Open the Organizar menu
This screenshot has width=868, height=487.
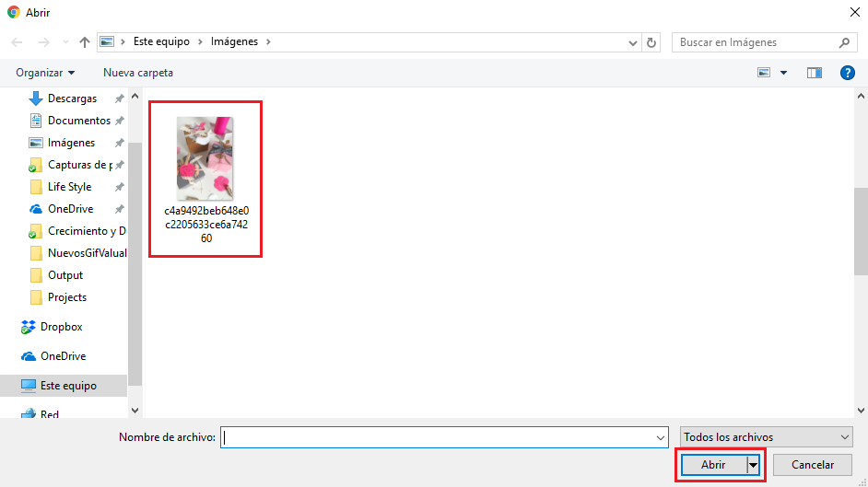click(x=45, y=73)
